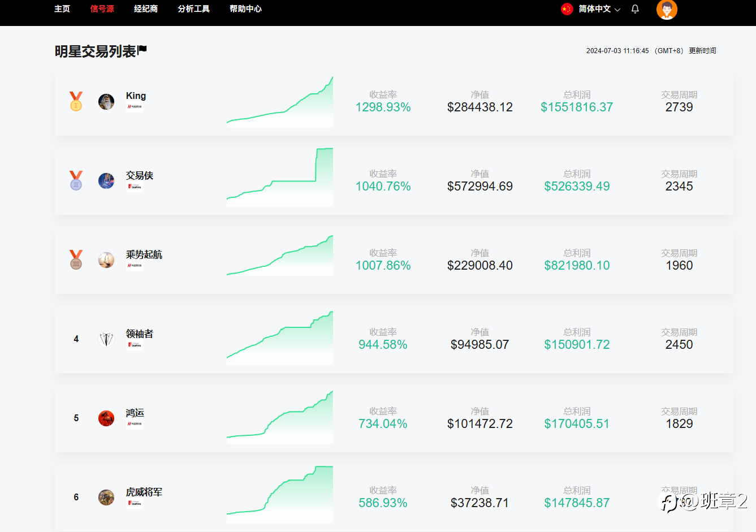Screen dimensions: 756x532
Task: Expand the 简体中文 language dropdown
Action: [x=599, y=9]
